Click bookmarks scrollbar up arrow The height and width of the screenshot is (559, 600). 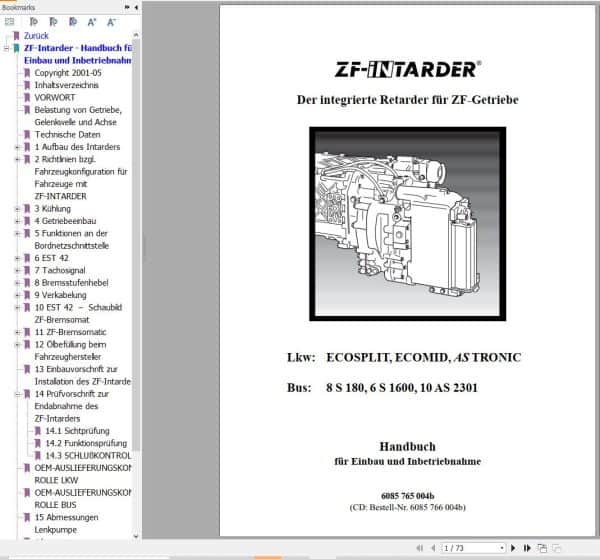tap(136, 35)
